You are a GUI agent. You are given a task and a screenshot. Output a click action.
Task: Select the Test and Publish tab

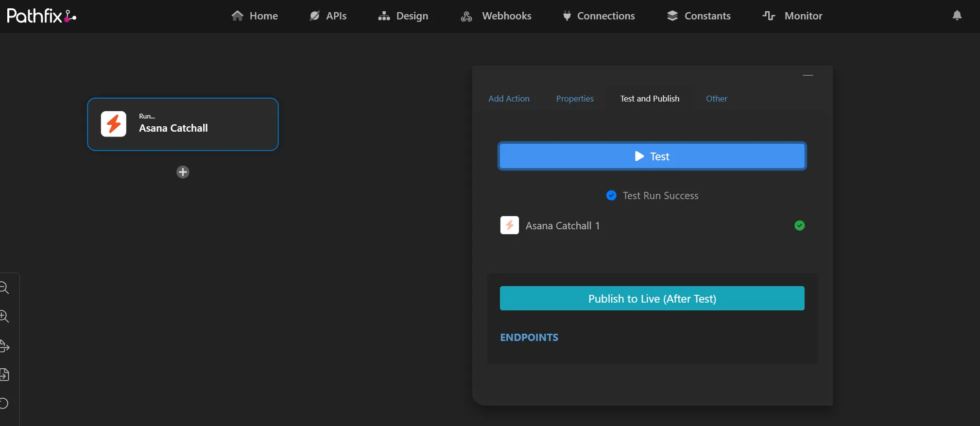[650, 99]
